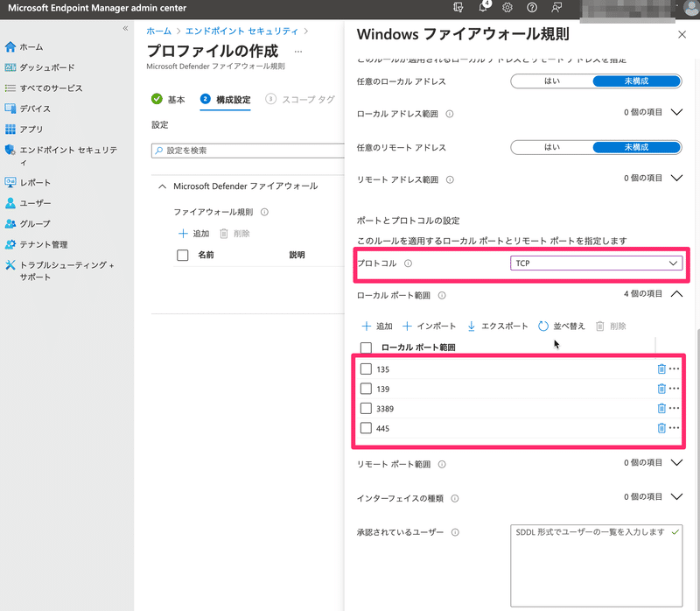The image size is (700, 611).
Task: Show info tooltip for プロトコル
Action: (x=408, y=263)
